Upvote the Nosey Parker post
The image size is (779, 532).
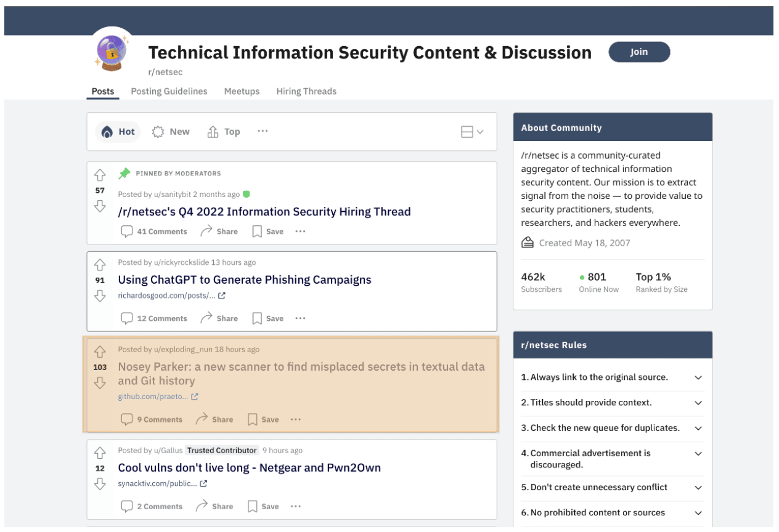click(100, 352)
